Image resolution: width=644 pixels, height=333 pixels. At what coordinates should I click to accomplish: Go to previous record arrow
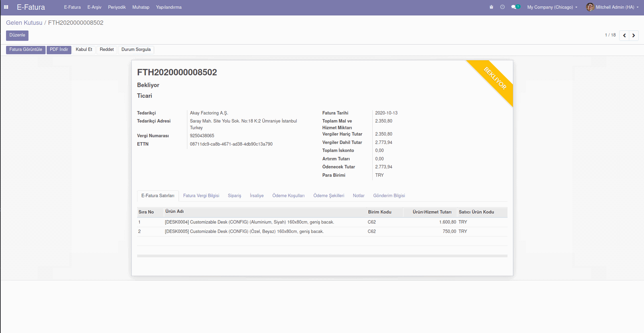tap(624, 36)
